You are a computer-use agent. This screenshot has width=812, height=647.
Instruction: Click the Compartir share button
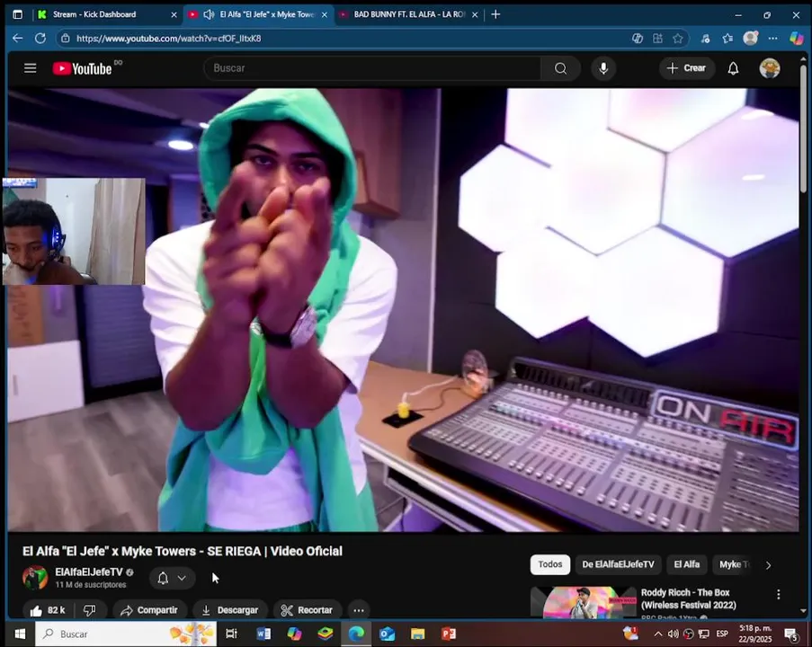(x=149, y=610)
